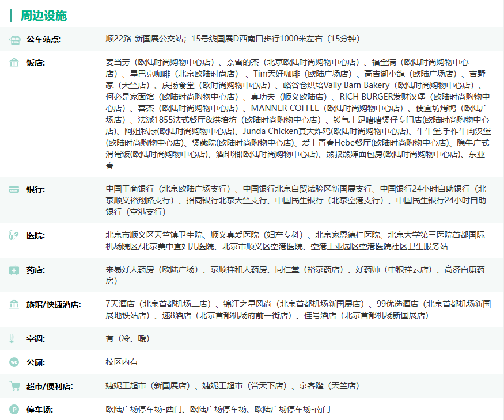Screen dimensions: 504x420
Task: Click the text 来易好大药房（欧陆广场）
Action: pos(154,269)
